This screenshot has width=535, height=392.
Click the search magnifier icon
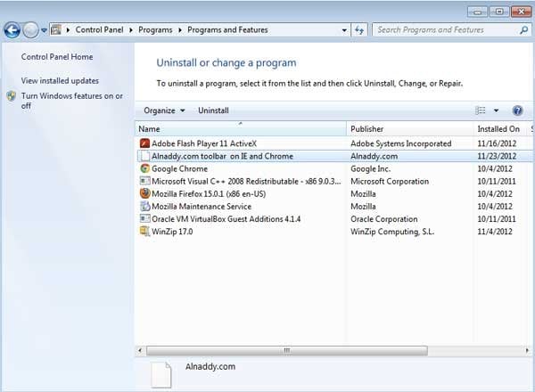[524, 30]
